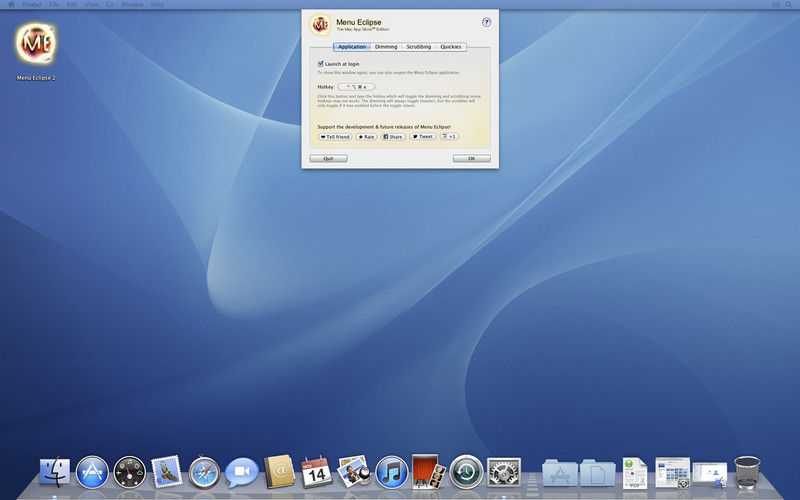The image size is (800, 500).
Task: Launch iTunes from the Dock
Action: [391, 472]
